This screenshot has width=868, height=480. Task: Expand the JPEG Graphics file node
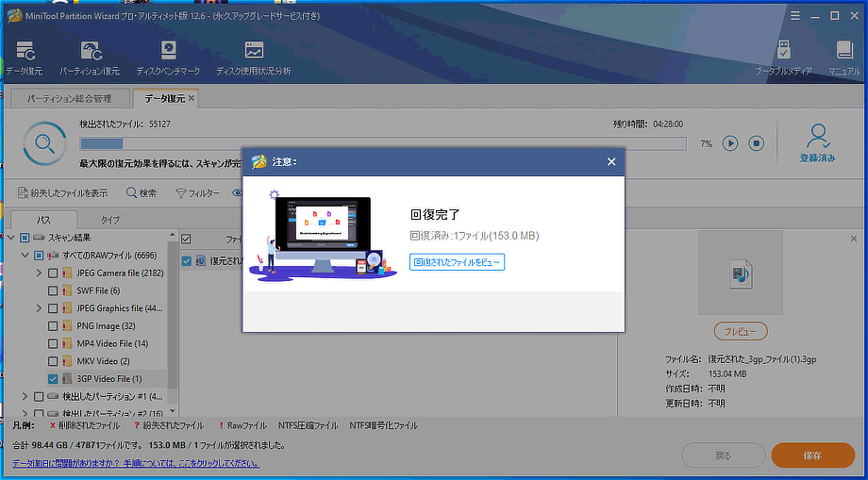click(39, 308)
